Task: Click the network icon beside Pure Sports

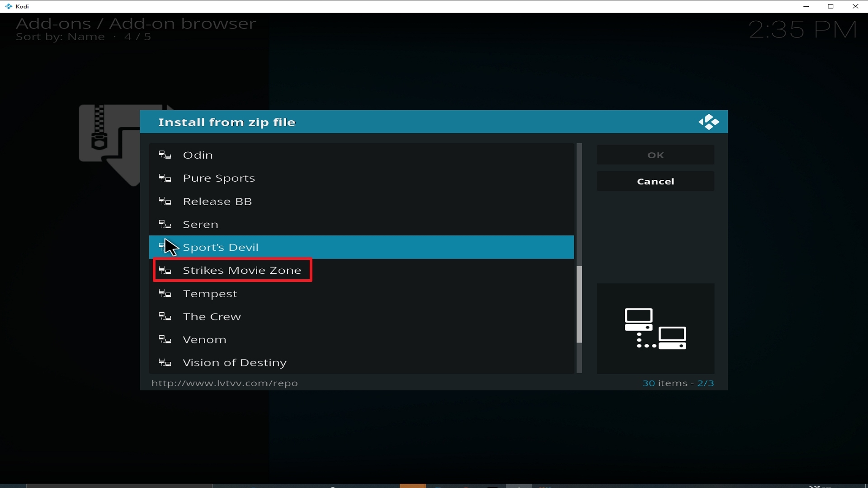Action: click(165, 178)
